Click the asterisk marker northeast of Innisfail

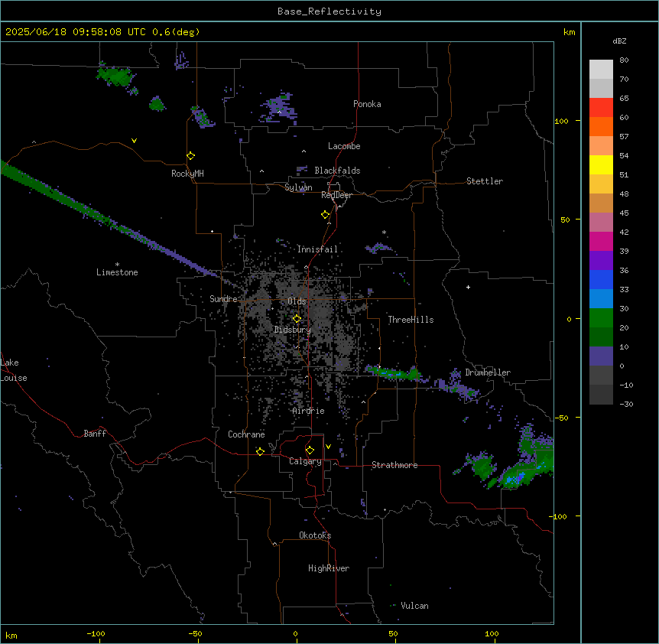[x=384, y=232]
